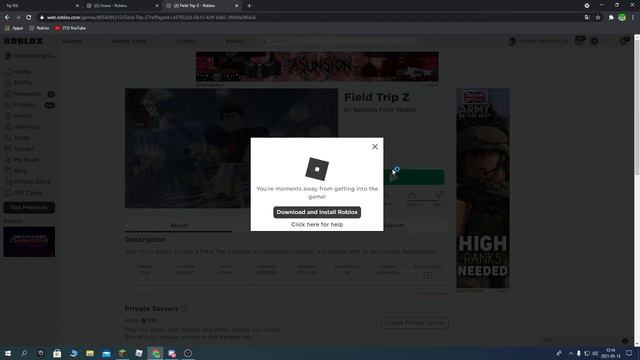Open Blog from the left sidebar
Screen dimensions: 640x360
tap(16, 171)
